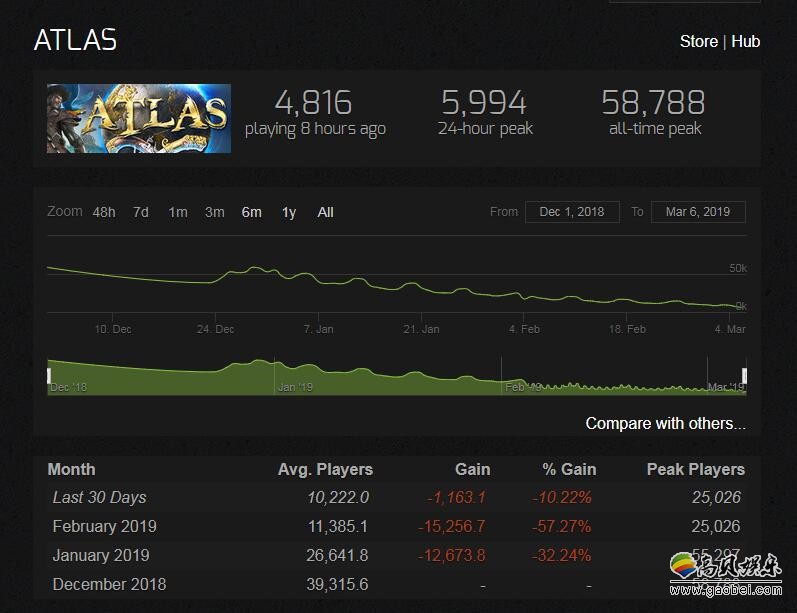Open the Hub link
The image size is (797, 613).
(745, 41)
